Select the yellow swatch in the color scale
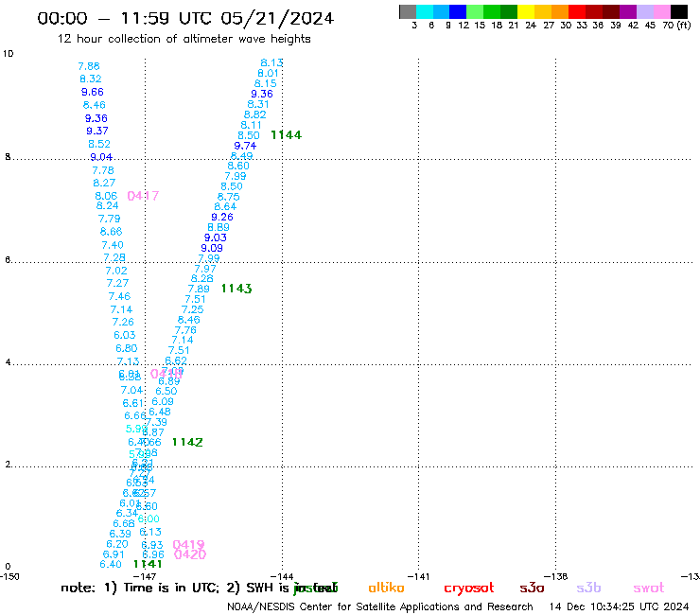The image size is (700, 615). [526, 11]
